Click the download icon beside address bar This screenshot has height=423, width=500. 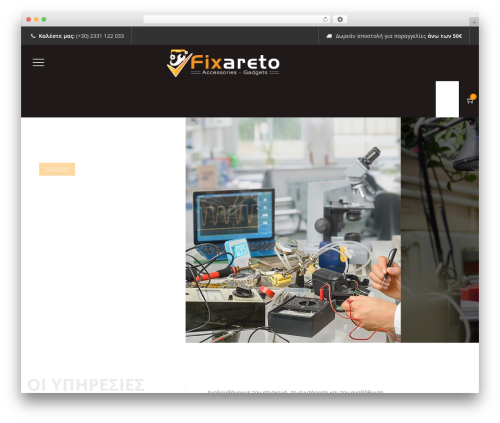click(340, 20)
